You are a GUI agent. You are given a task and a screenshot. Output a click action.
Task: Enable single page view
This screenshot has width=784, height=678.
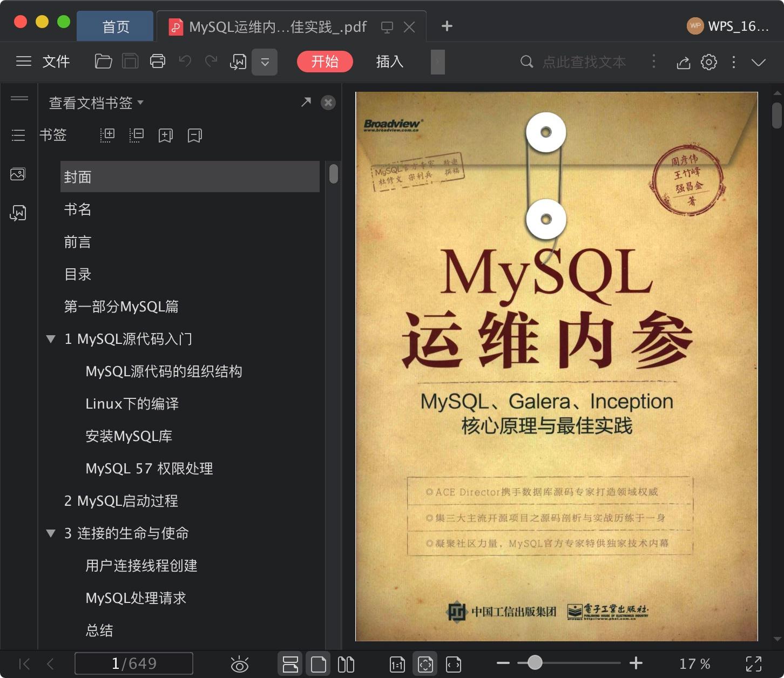click(x=319, y=664)
